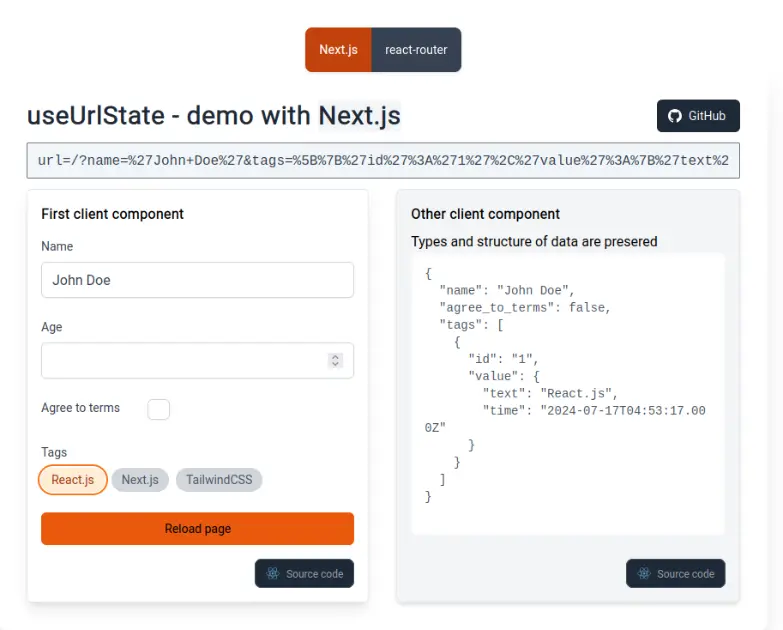Screen dimensions: 783x630
Task: Click the "name": "John Doe" JSON line
Action: (x=506, y=291)
